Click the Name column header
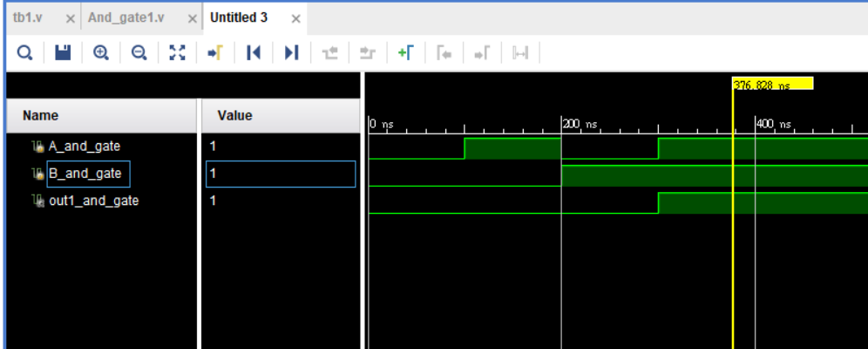 (40, 116)
